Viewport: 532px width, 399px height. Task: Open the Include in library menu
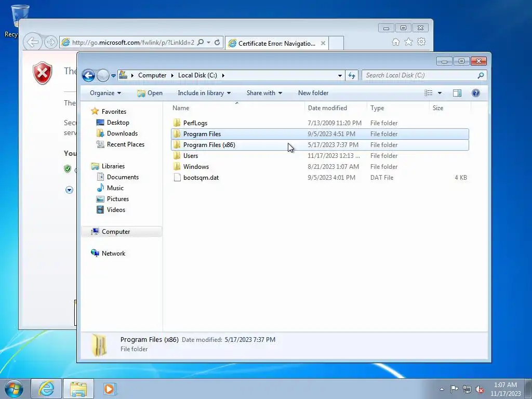pos(204,93)
